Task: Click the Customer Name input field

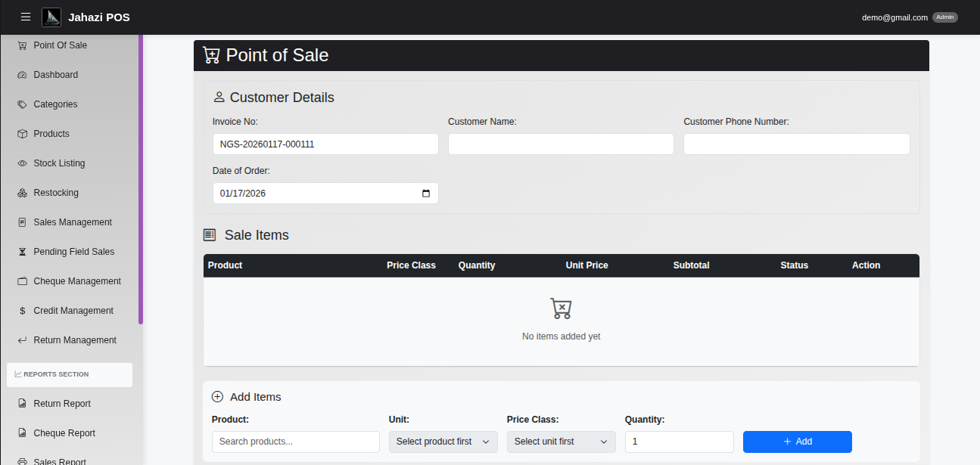Action: (561, 144)
